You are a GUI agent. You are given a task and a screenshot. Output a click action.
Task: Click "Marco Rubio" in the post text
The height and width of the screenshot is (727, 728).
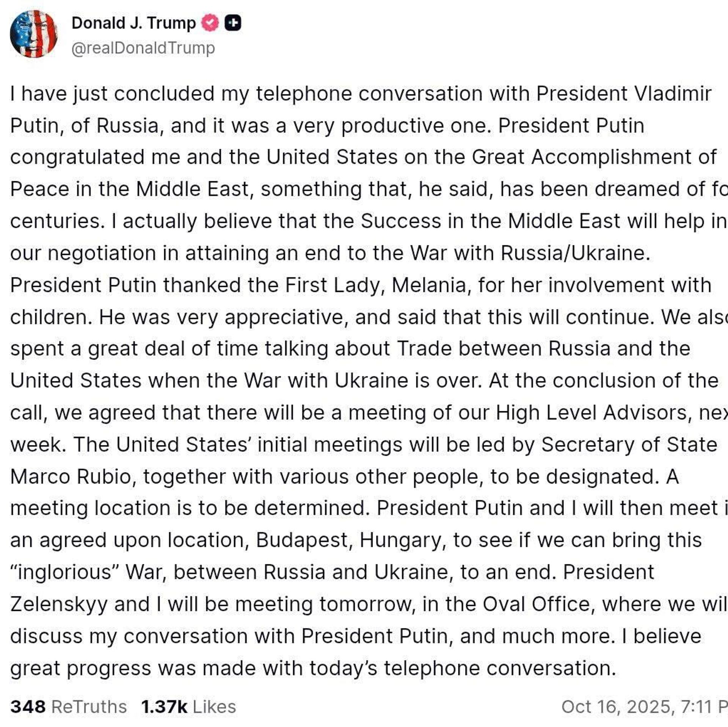point(71,476)
